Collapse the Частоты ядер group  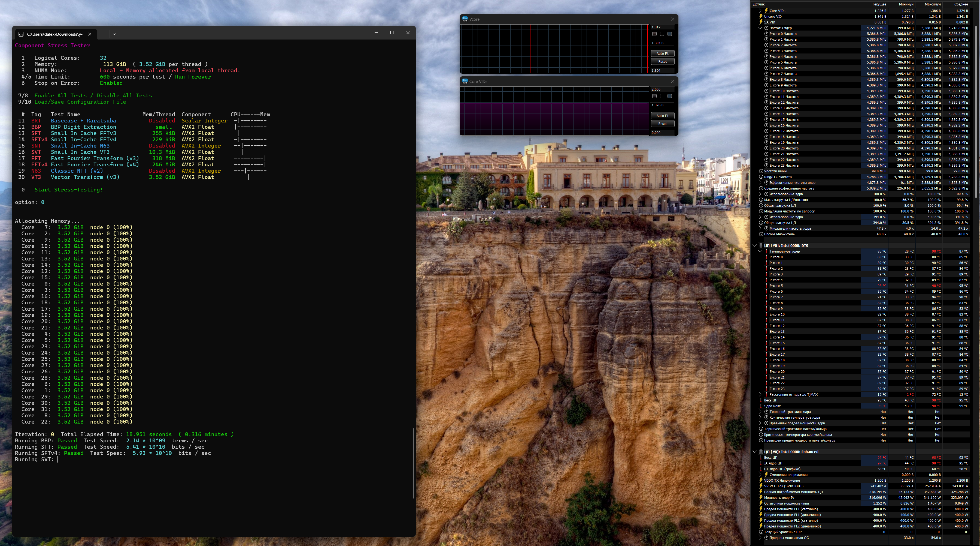point(760,28)
